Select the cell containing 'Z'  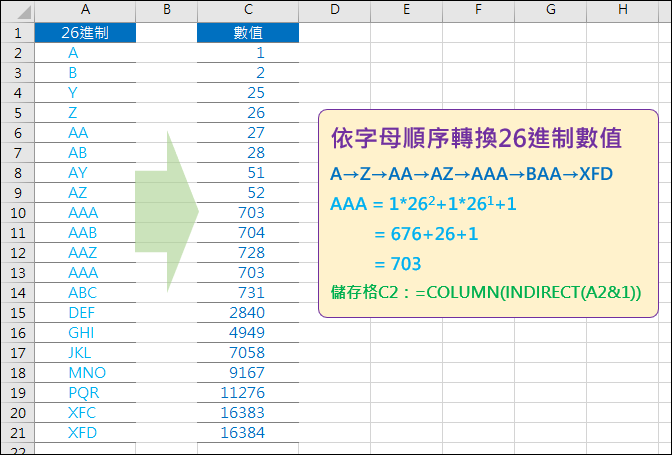pos(85,113)
